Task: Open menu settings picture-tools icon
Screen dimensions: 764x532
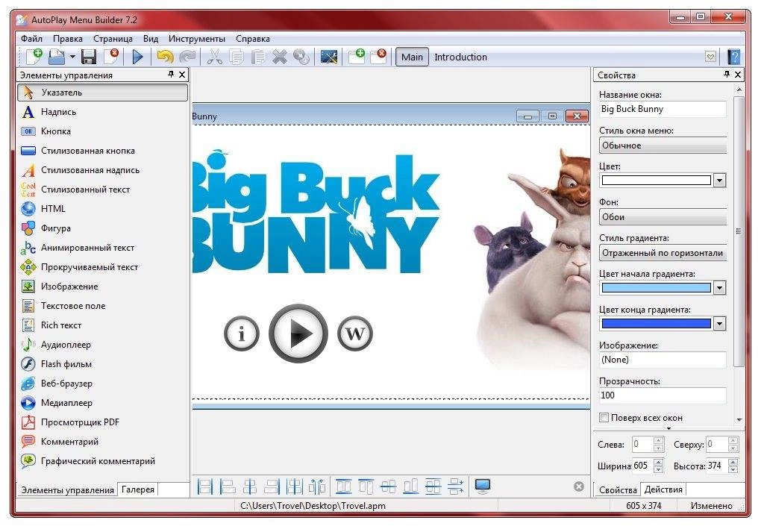Action: 329,57
